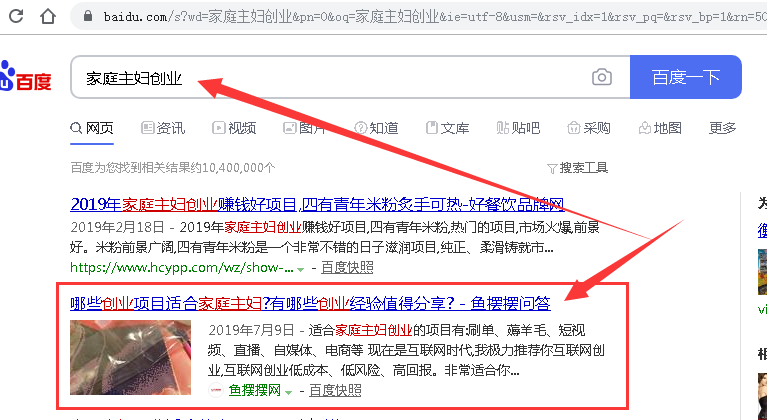Click the document icon beside 文库
Image resolution: width=767 pixels, height=420 pixels.
tap(431, 128)
